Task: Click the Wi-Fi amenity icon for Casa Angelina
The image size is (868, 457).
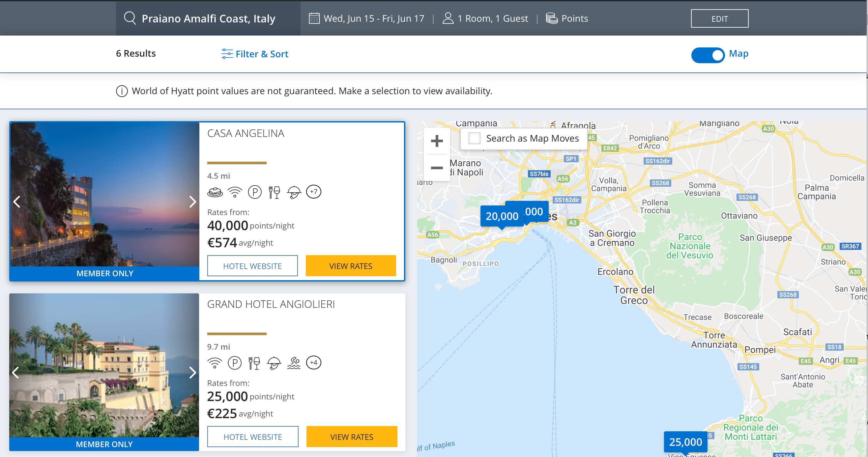Action: 235,192
